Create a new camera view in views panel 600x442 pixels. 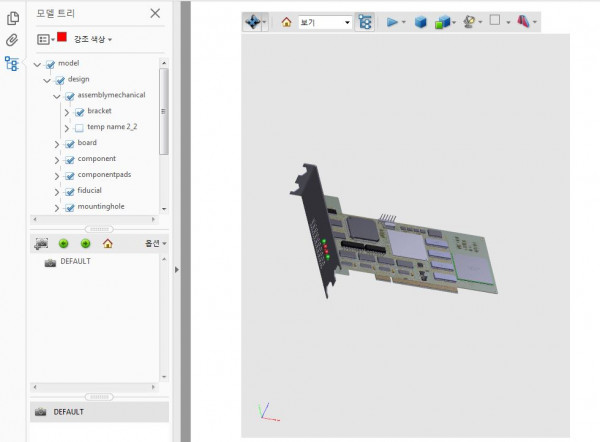pyautogui.click(x=41, y=243)
